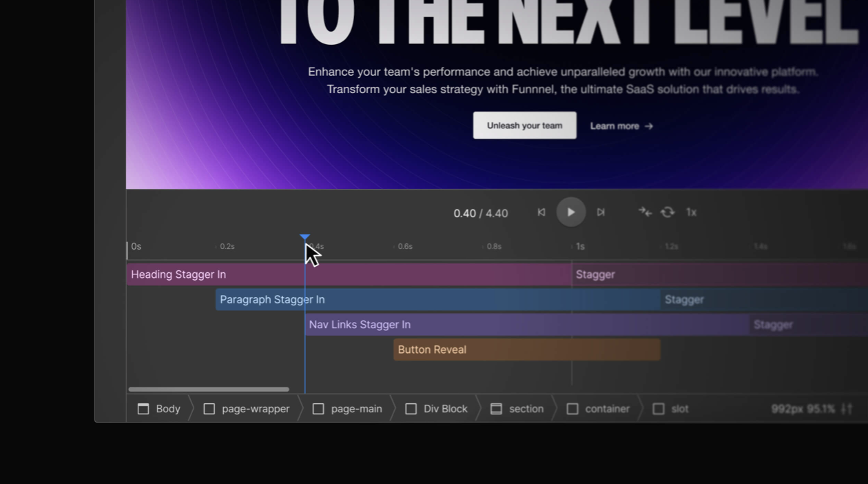
Task: Select the Body breadcrumb item
Action: (x=159, y=409)
